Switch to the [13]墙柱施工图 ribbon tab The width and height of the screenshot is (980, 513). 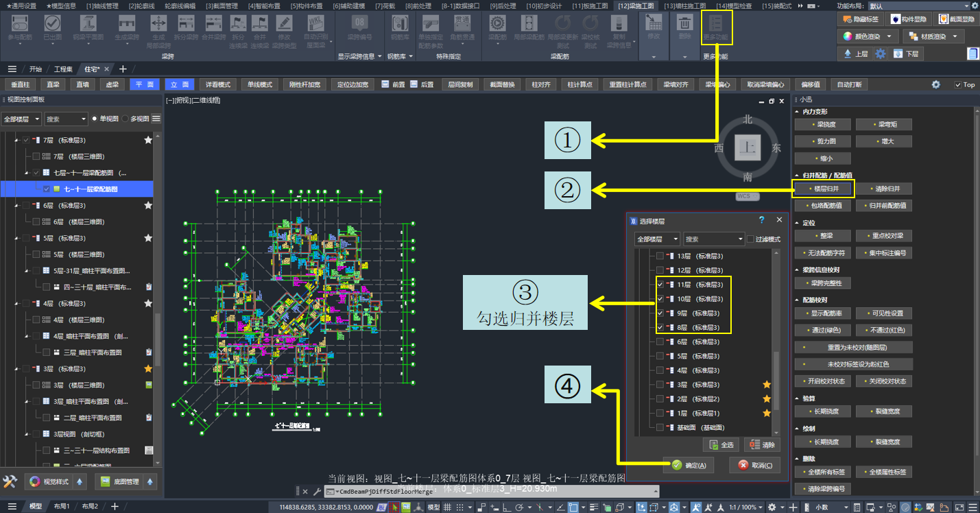pos(684,5)
